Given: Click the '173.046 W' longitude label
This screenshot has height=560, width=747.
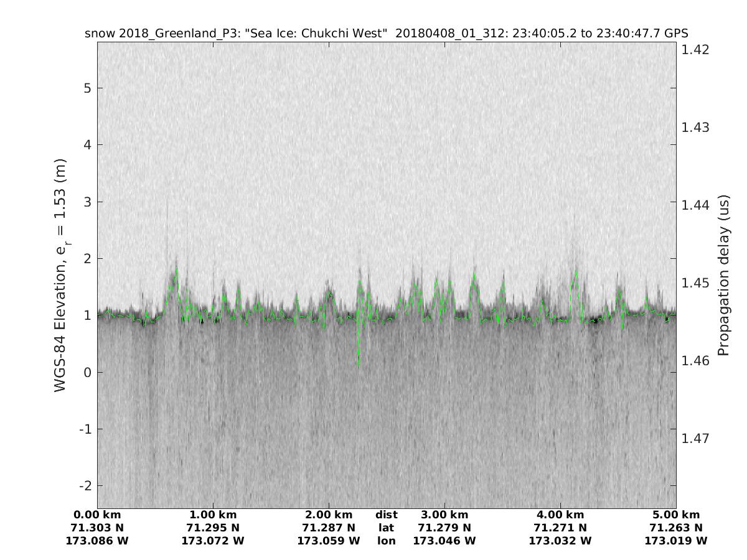Looking at the screenshot, I should tap(444, 541).
